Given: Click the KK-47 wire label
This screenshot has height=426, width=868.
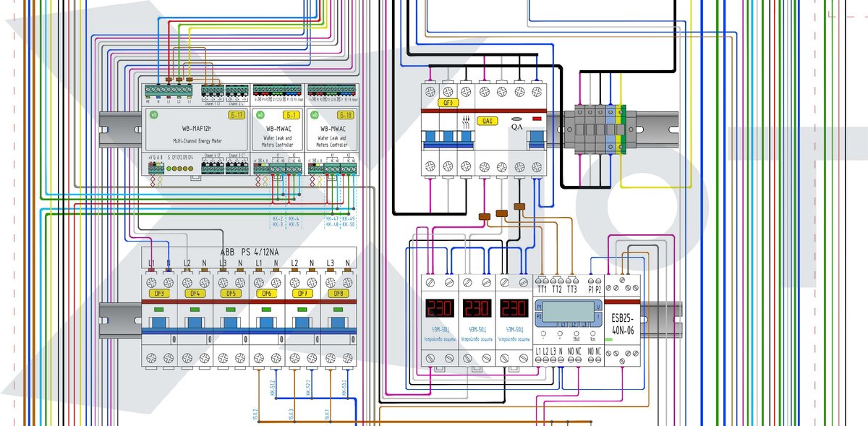Looking at the screenshot, I should 333,218.
